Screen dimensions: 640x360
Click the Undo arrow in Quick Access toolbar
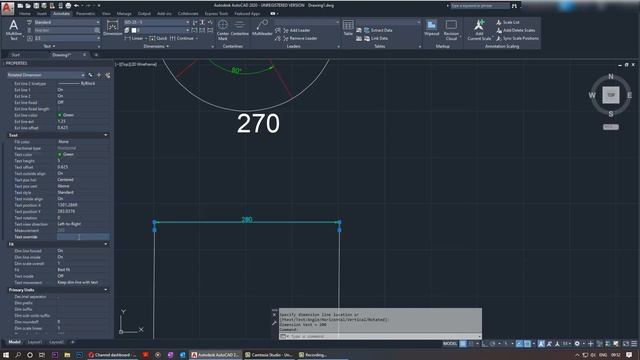click(x=76, y=6)
